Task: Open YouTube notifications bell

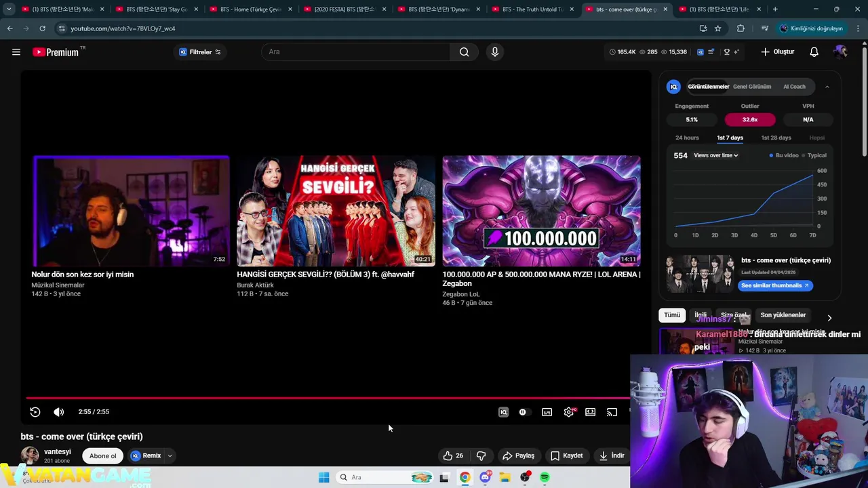Action: pyautogui.click(x=814, y=52)
